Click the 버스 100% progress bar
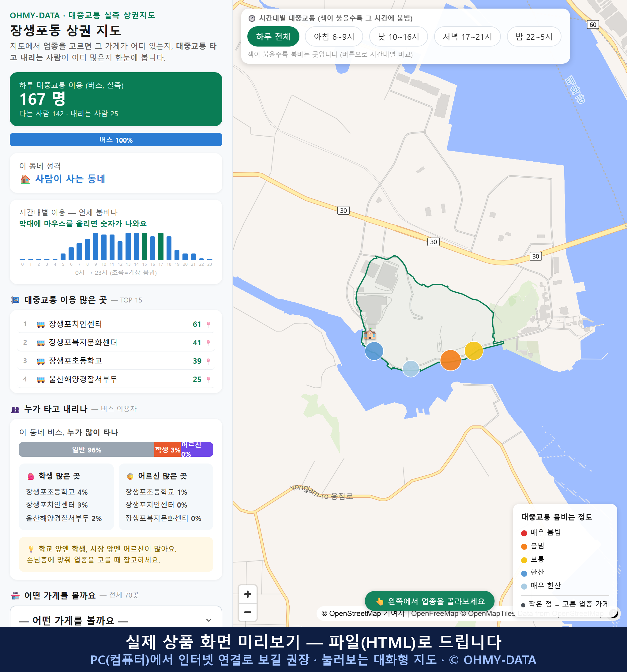627x672 pixels. pos(116,140)
